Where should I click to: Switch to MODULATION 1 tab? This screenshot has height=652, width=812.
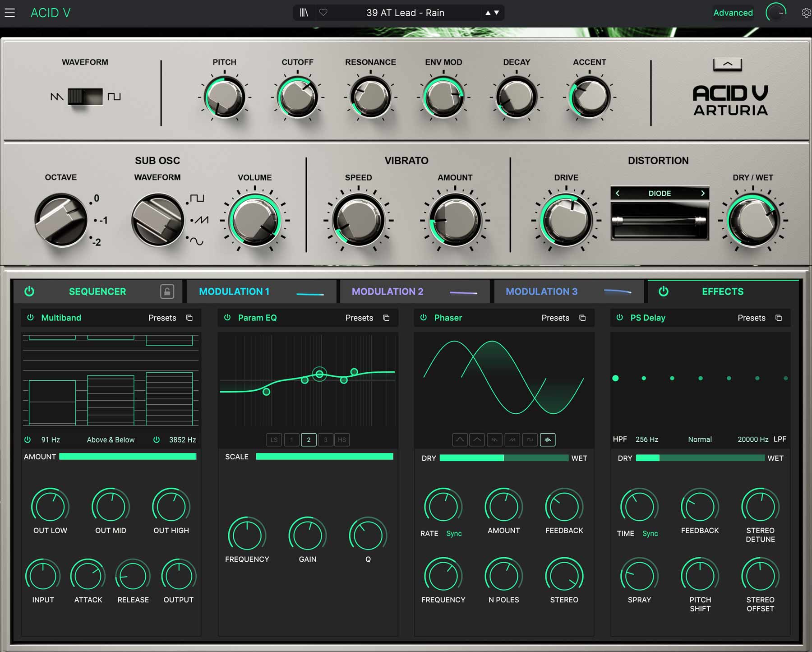pos(262,291)
